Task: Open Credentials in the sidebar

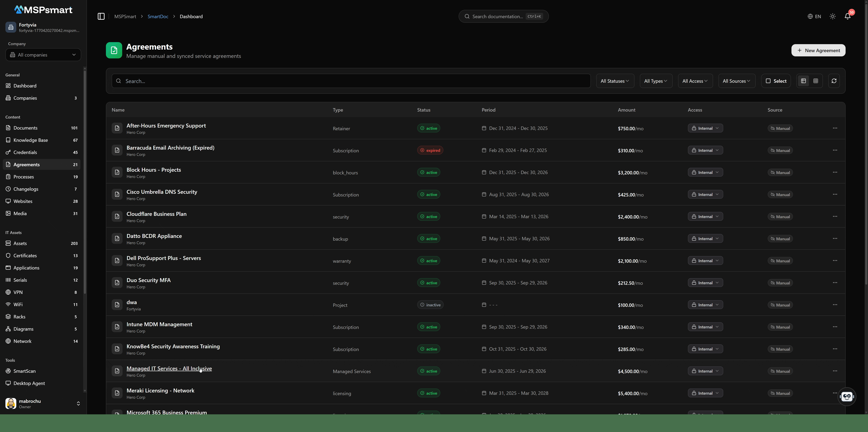Action: pos(25,152)
